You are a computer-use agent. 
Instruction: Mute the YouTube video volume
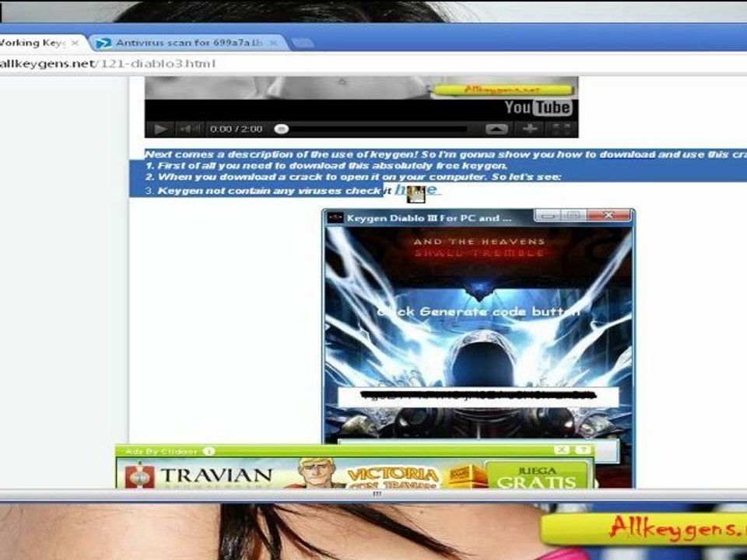(189, 129)
